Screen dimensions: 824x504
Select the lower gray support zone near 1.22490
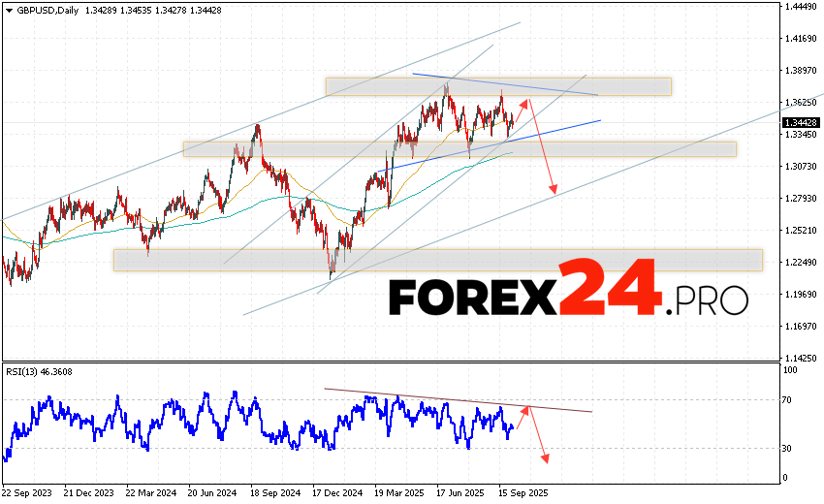coord(437,260)
